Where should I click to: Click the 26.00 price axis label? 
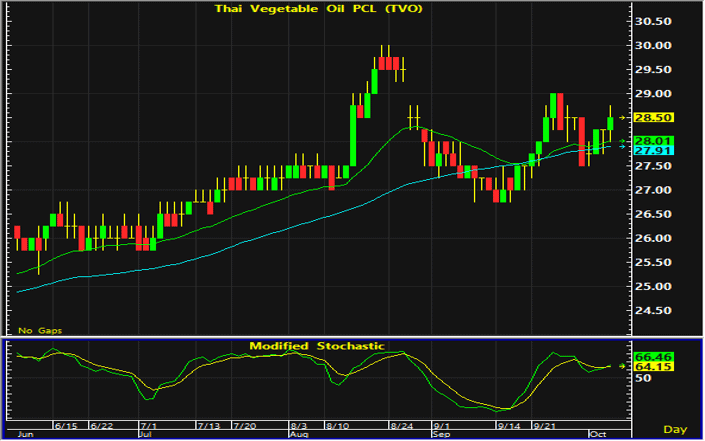[x=653, y=238]
